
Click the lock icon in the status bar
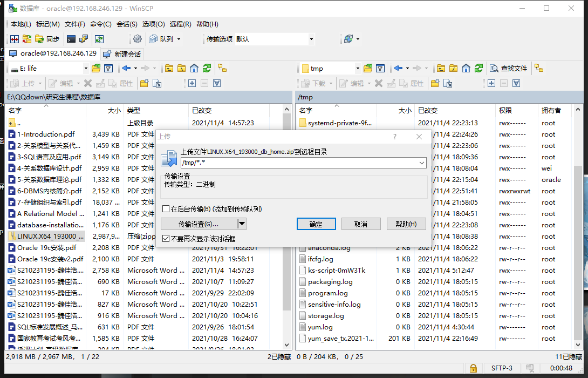(473, 368)
